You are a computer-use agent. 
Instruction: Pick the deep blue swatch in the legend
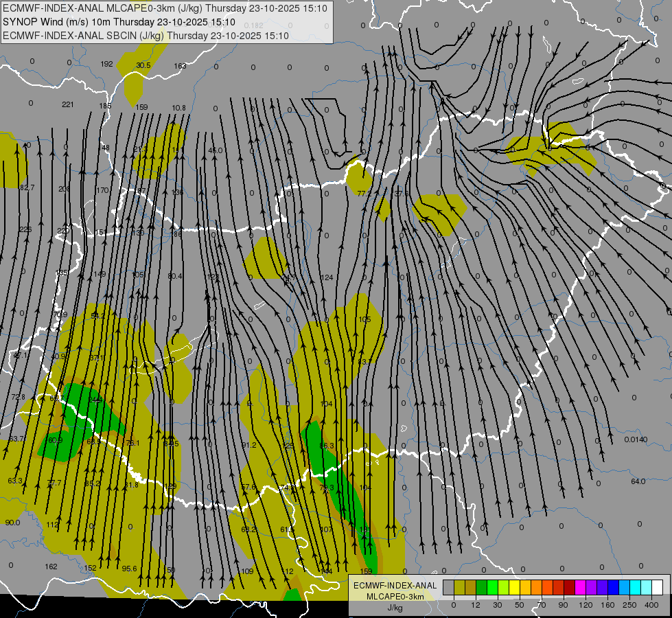pyautogui.click(x=614, y=587)
